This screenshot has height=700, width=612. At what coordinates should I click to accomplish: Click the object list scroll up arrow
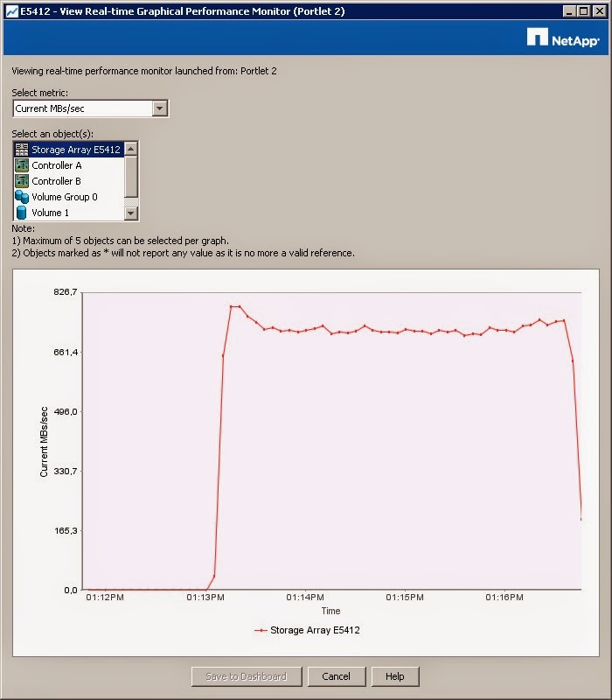130,149
